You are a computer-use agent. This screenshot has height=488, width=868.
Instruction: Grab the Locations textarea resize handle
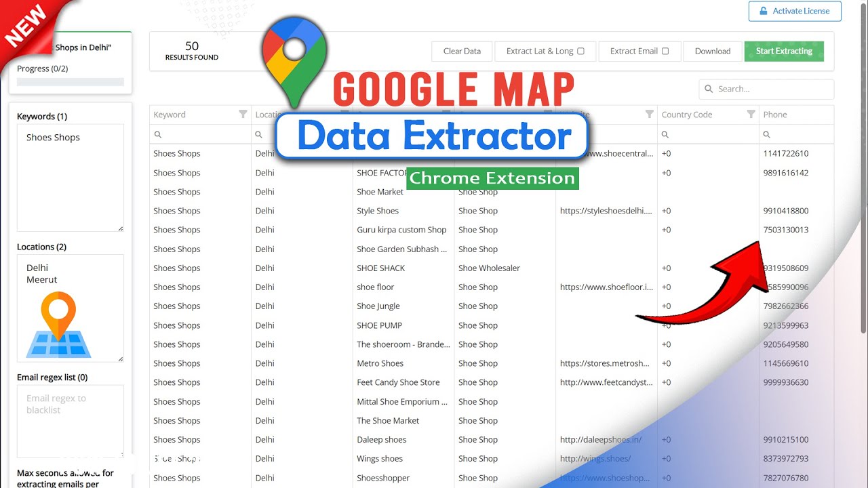tap(121, 359)
